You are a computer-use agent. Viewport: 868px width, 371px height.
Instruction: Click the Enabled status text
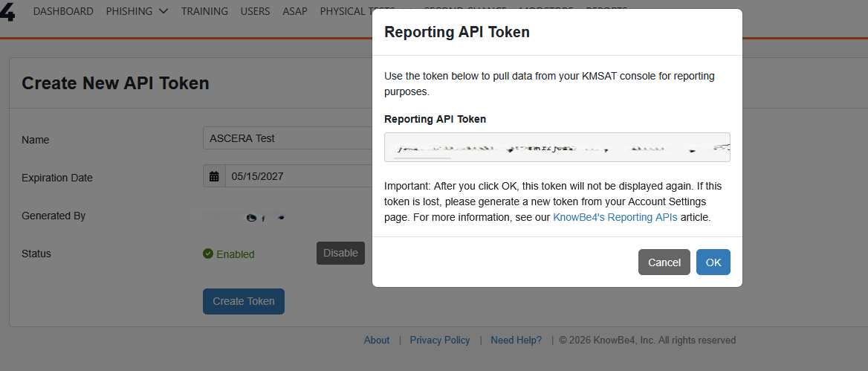tap(236, 254)
